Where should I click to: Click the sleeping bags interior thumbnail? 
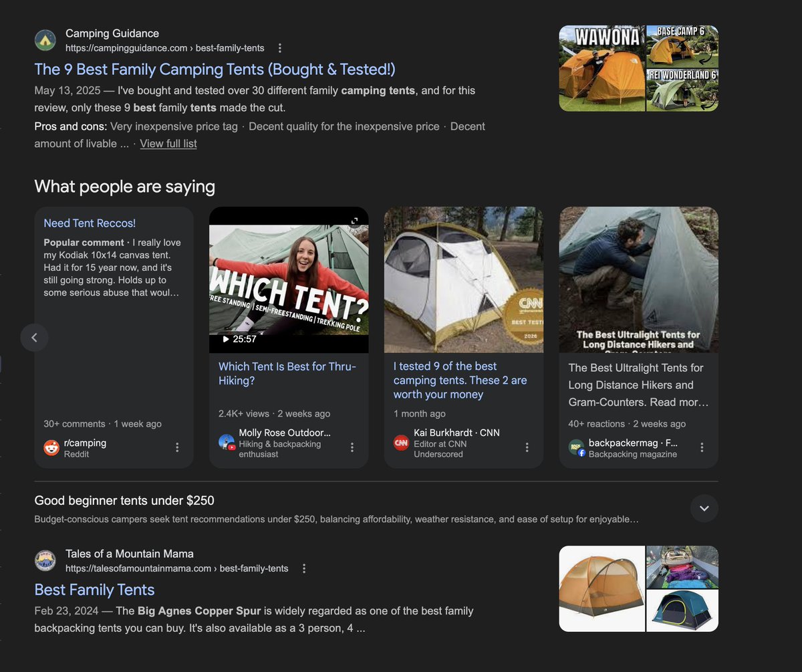coord(682,567)
